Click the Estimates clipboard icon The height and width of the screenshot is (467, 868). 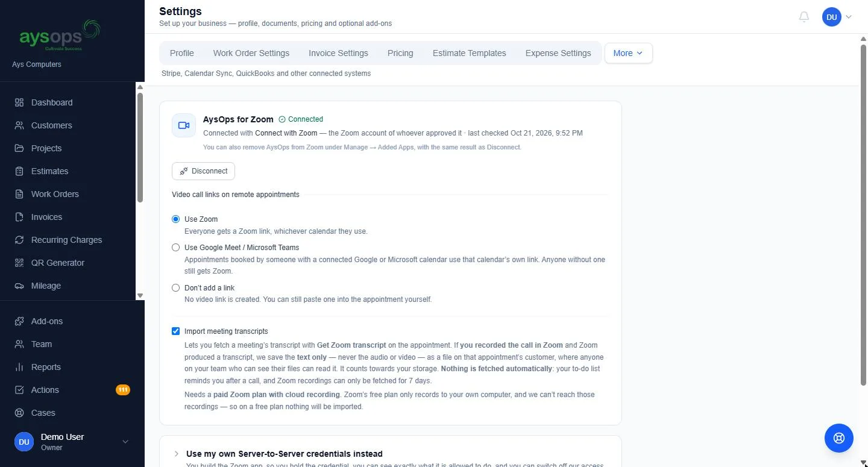(x=19, y=171)
